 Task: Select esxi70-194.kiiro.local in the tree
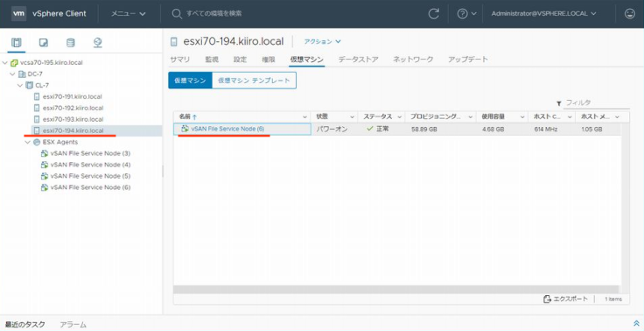[x=73, y=130]
